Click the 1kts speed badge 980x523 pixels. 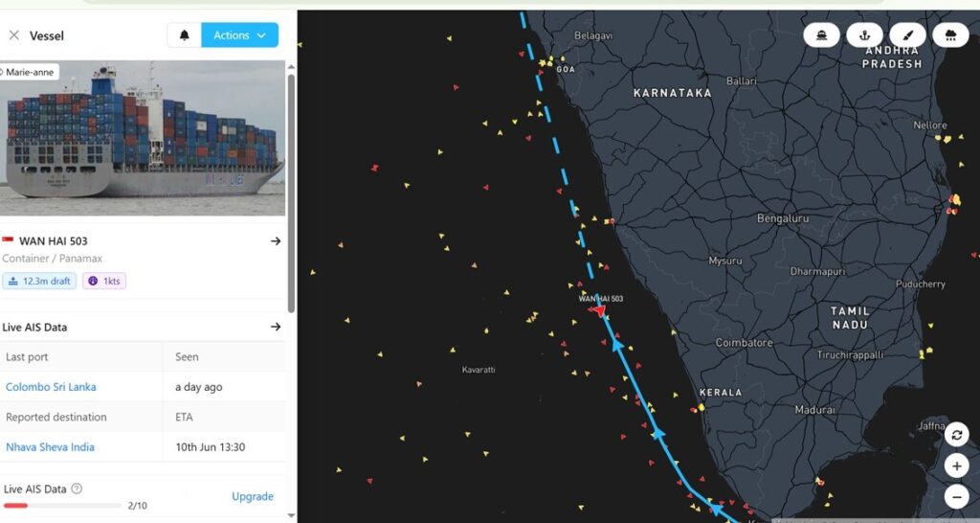104,281
